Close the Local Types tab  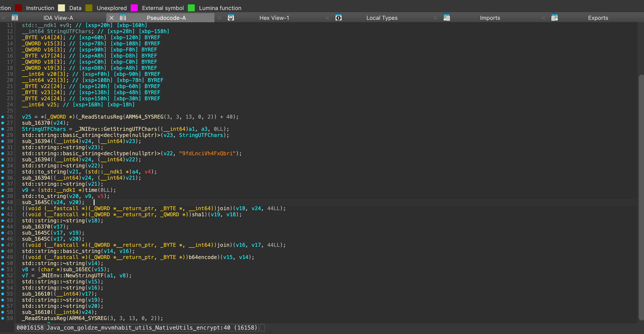tap(327, 18)
